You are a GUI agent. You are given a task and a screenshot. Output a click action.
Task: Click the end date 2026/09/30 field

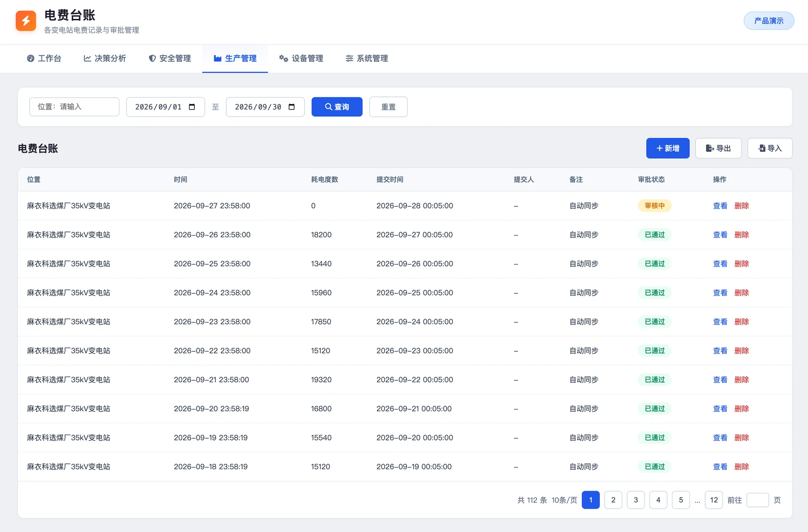pos(265,107)
